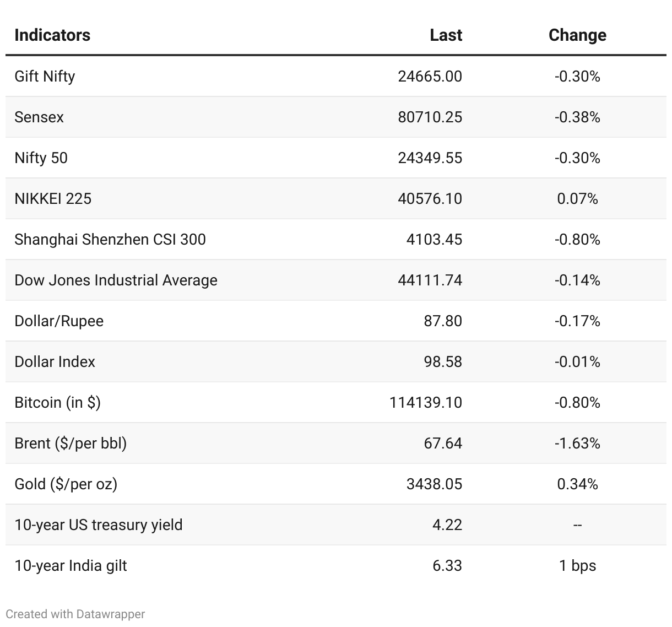Click Dow Jones Industrial Average label
672x627 pixels.
coord(116,280)
